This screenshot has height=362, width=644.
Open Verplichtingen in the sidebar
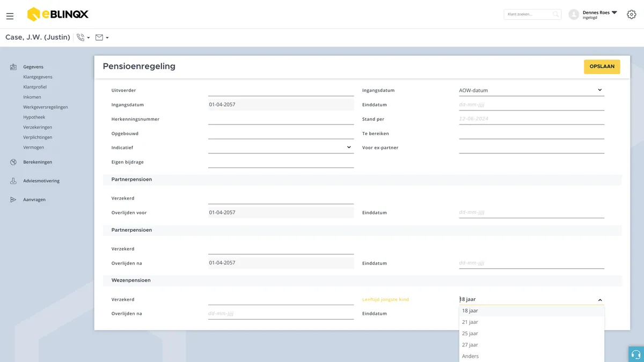pos(38,137)
